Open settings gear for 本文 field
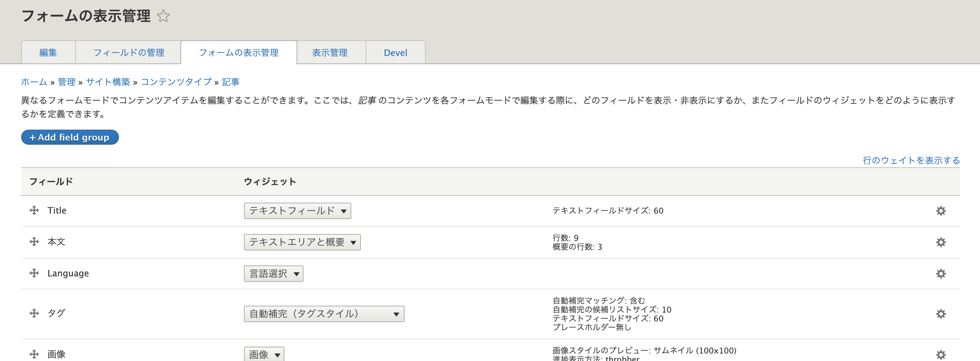The width and height of the screenshot is (980, 361). click(x=940, y=243)
